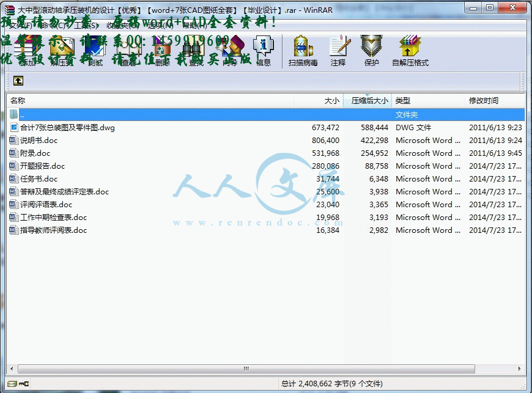Click the Test (测试) toolbar icon
Viewport: 532px width, 393px height.
click(x=95, y=46)
